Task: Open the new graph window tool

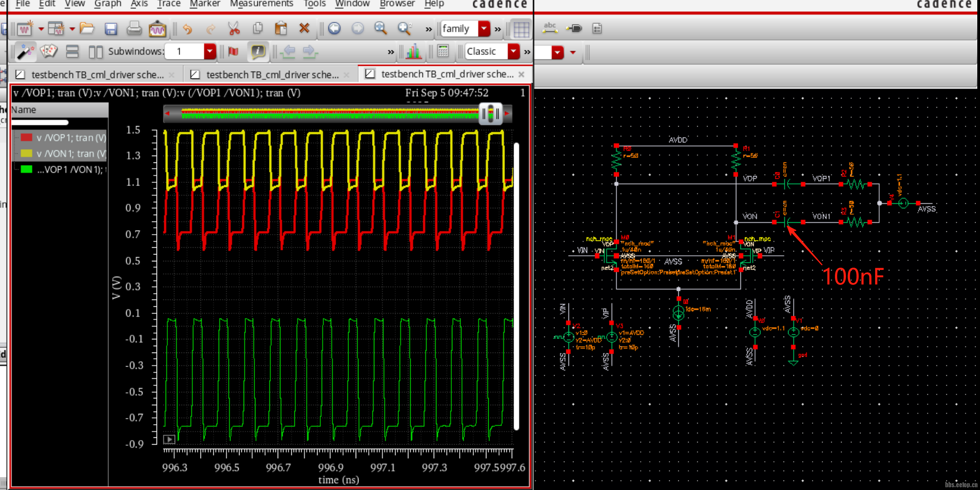Action: click(x=25, y=29)
